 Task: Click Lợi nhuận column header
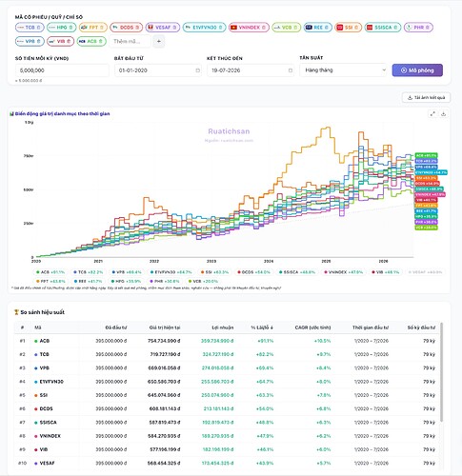223,327
